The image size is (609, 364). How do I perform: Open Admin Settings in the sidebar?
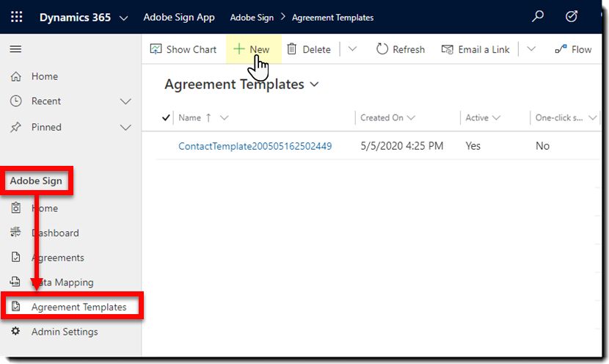(x=65, y=332)
